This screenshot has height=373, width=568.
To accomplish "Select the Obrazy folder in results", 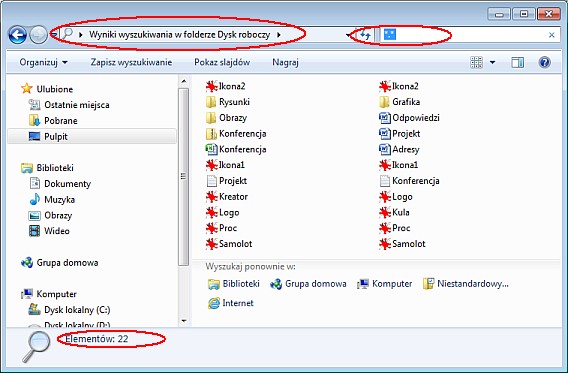I will click(x=226, y=118).
